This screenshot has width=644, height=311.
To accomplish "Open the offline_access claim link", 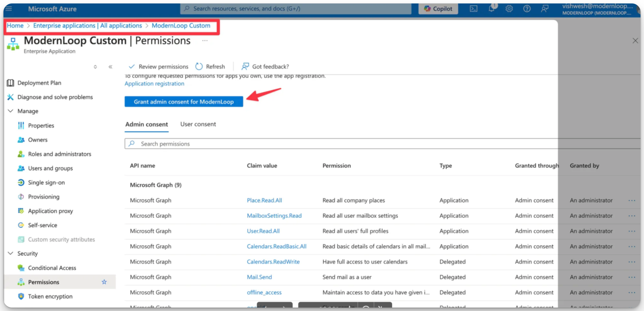I will coord(264,293).
